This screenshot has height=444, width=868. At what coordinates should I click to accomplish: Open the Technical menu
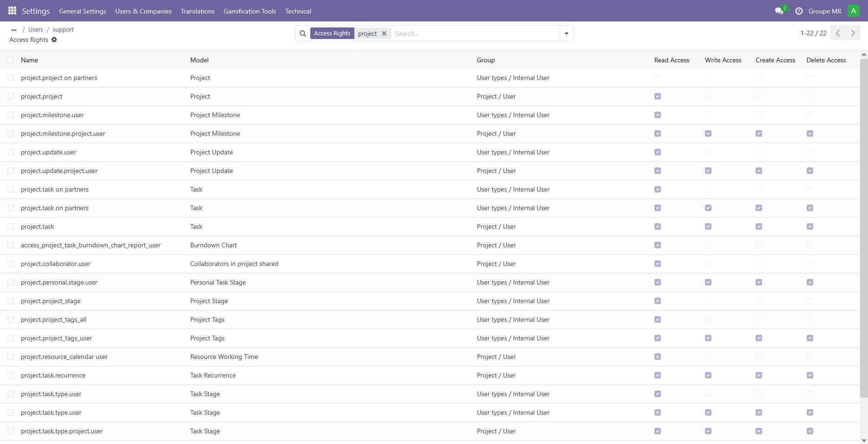pyautogui.click(x=298, y=11)
